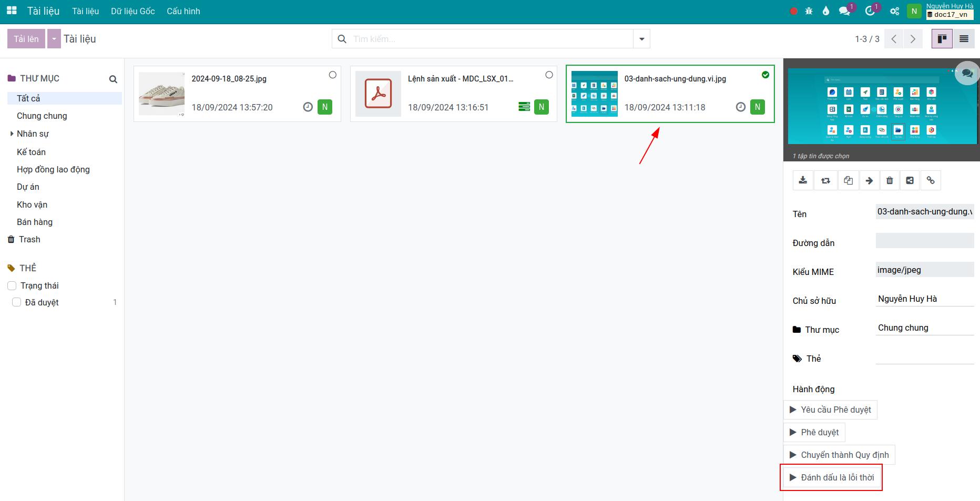Open the Tải lên dropdown arrow
980x501 pixels.
pyautogui.click(x=54, y=39)
